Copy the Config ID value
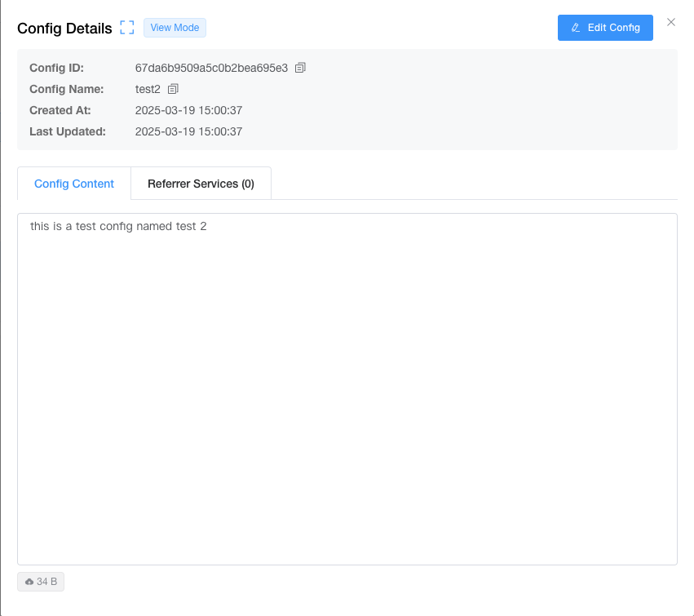Viewport: 694px width, 616px height. 300,68
